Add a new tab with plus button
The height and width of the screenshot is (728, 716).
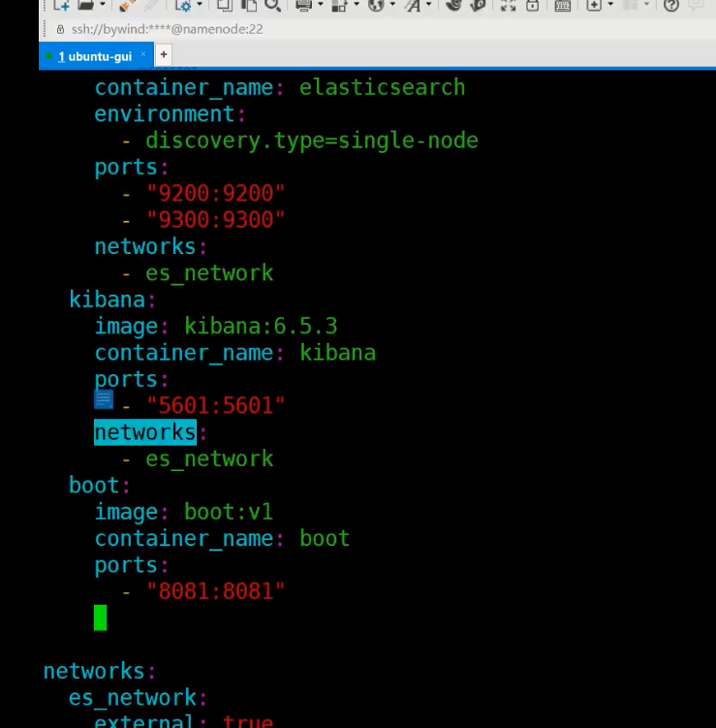164,55
